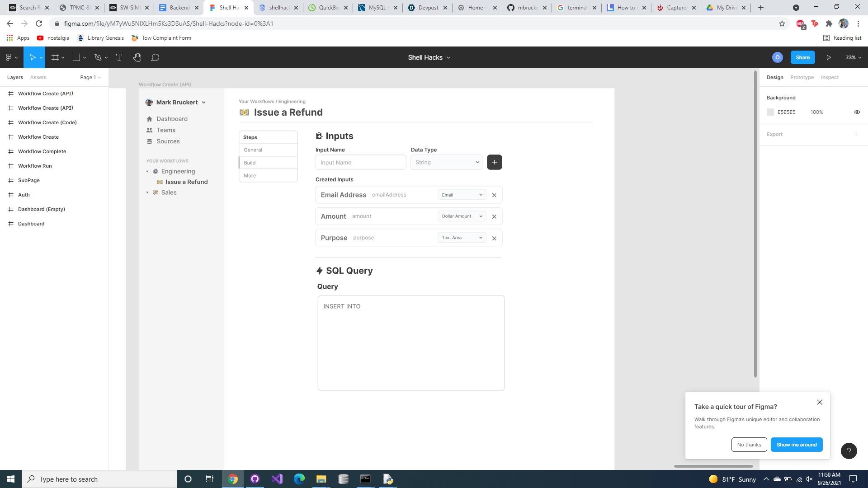Add an export setting with plus
The image size is (868, 488).
(857, 134)
